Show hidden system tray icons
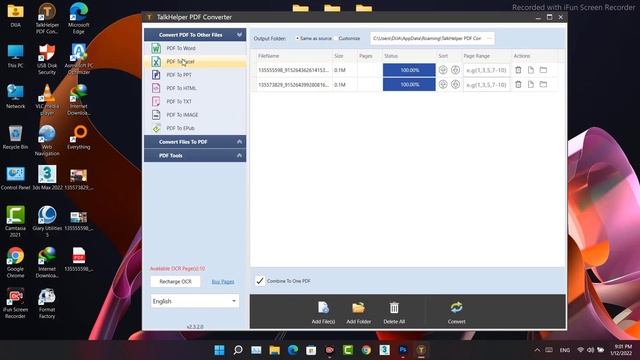The width and height of the screenshot is (640, 360). click(537, 350)
